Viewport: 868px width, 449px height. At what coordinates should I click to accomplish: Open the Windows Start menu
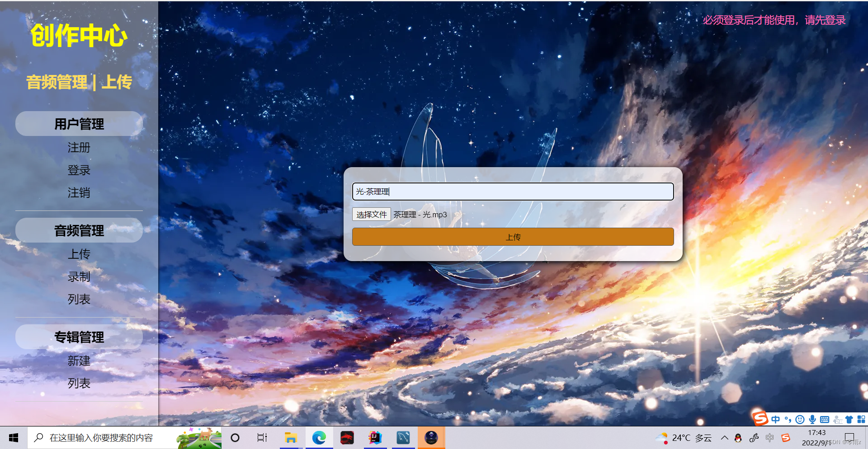point(14,438)
